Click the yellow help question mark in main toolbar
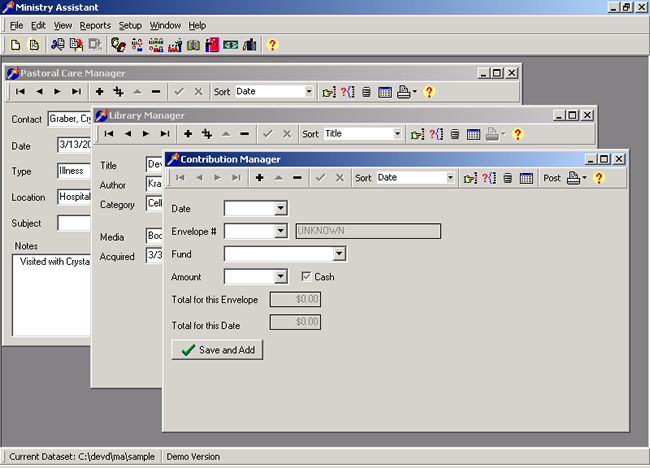 click(x=272, y=45)
